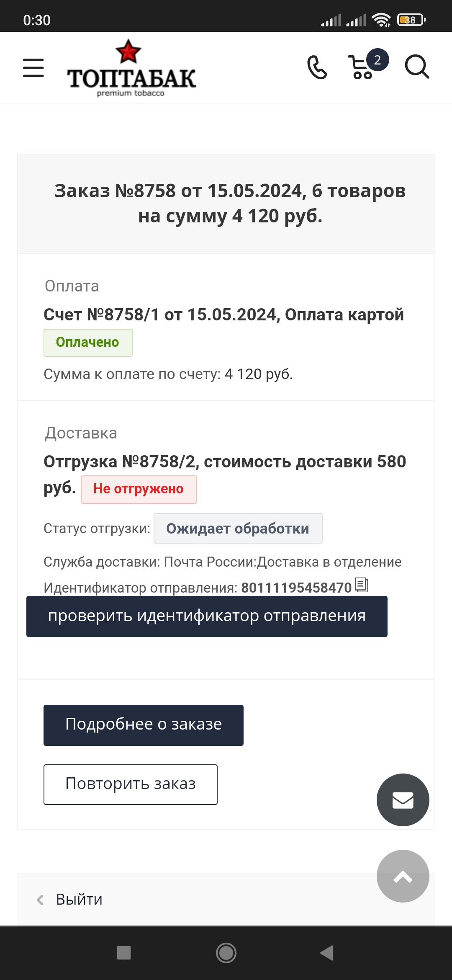The height and width of the screenshot is (980, 452).
Task: Open the hamburger menu
Action: 33,68
